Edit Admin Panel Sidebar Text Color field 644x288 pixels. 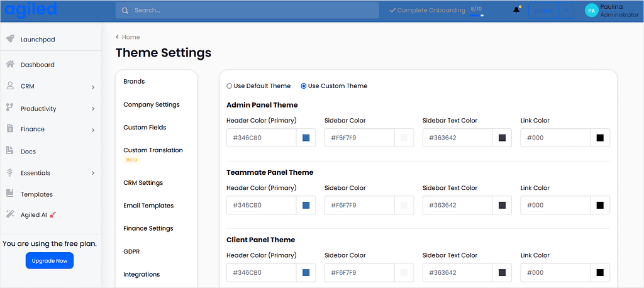(458, 138)
